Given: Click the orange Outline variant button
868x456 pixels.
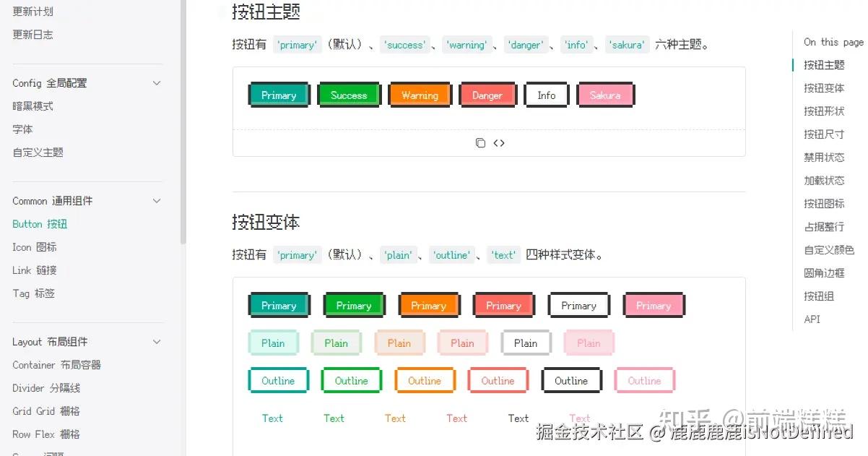Looking at the screenshot, I should tap(425, 379).
